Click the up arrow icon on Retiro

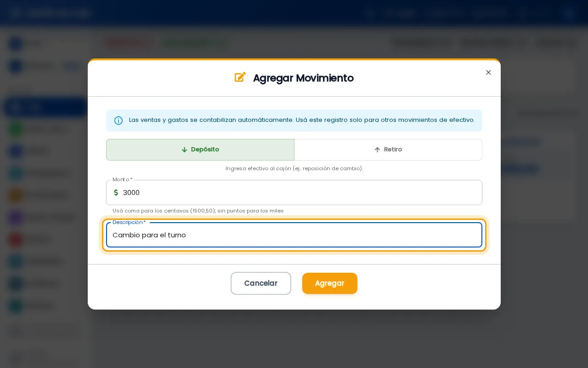click(377, 149)
